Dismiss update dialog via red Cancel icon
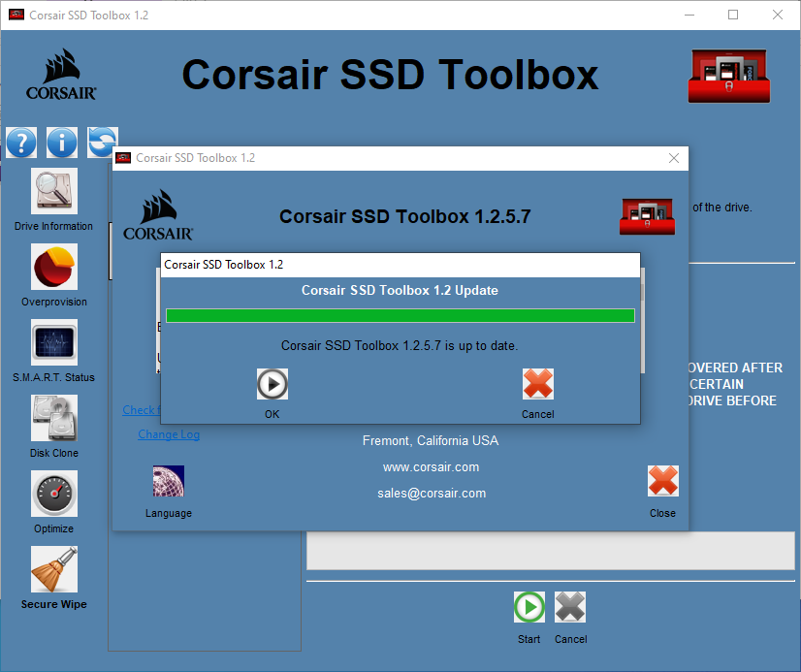801x672 pixels. coord(538,384)
